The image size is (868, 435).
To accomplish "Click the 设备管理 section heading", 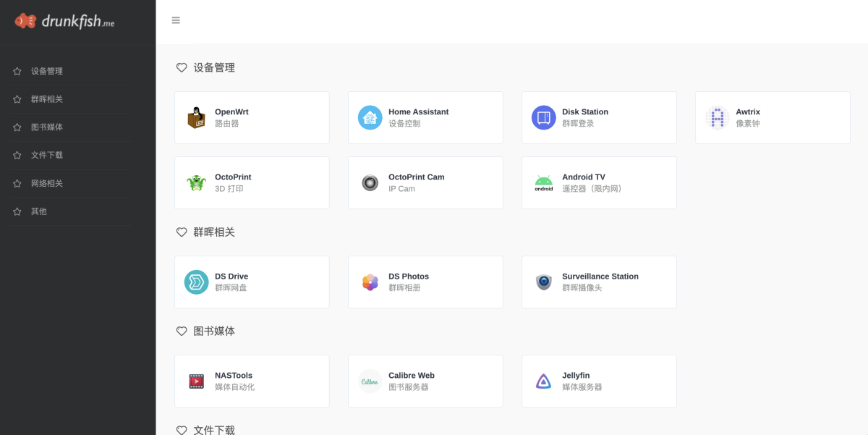I will point(214,67).
